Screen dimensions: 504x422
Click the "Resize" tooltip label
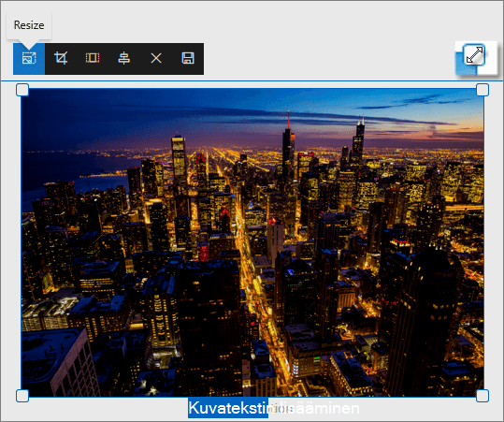(29, 25)
